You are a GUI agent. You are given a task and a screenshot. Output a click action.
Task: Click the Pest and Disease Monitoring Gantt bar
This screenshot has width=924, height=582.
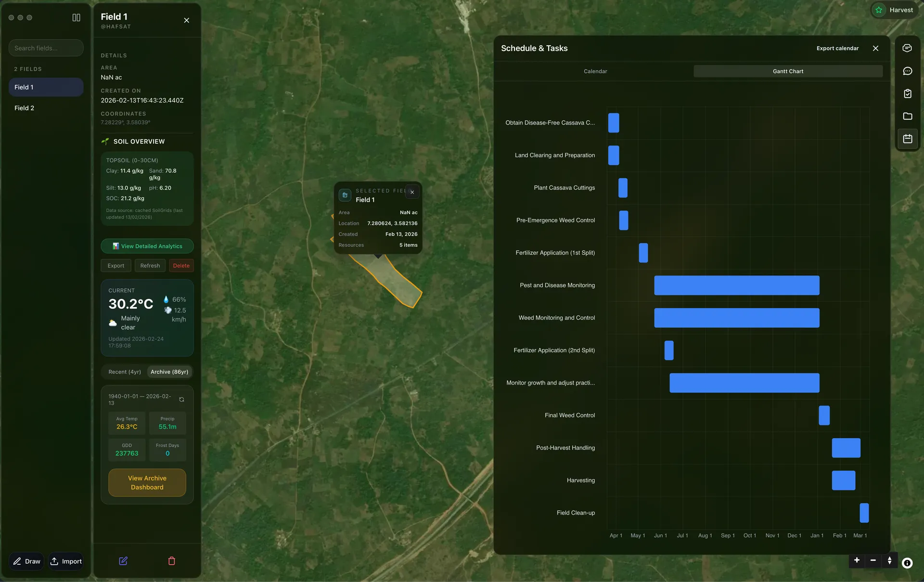pos(736,285)
